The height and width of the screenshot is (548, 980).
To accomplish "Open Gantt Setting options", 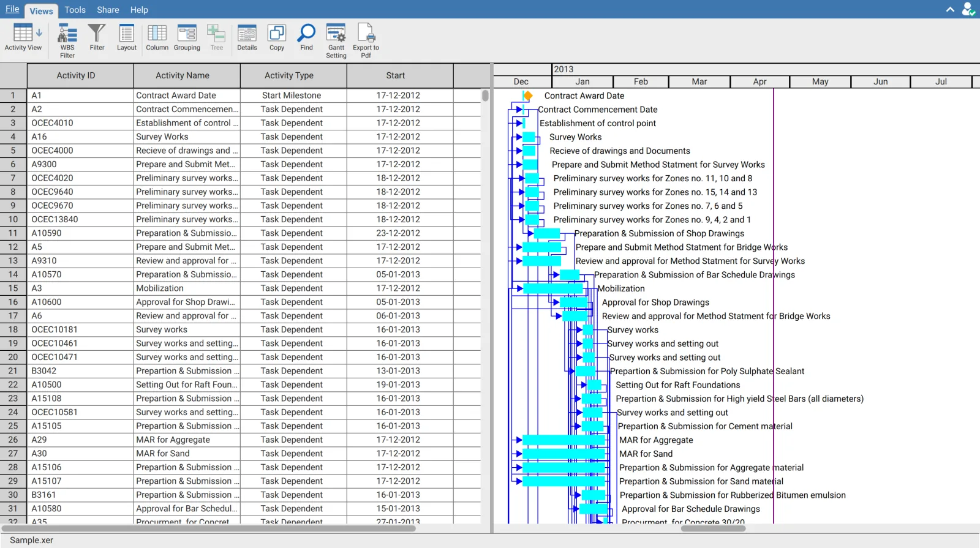I will click(x=336, y=40).
